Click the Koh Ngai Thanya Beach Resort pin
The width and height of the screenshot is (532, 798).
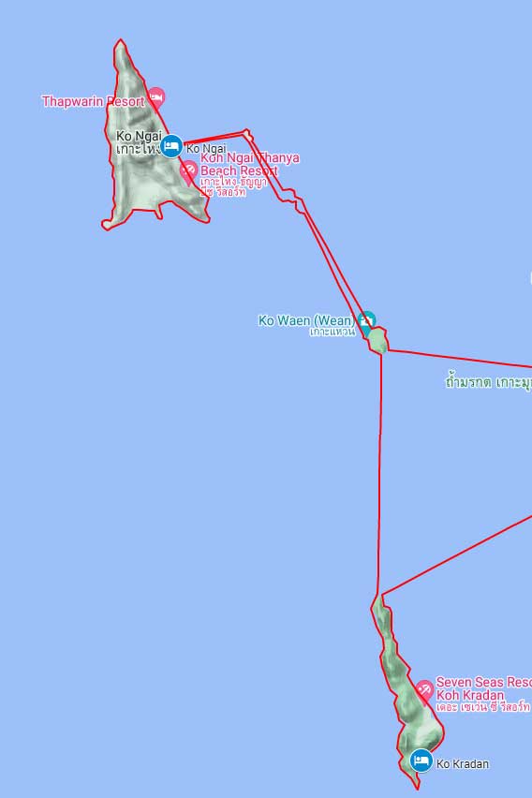coord(188,172)
